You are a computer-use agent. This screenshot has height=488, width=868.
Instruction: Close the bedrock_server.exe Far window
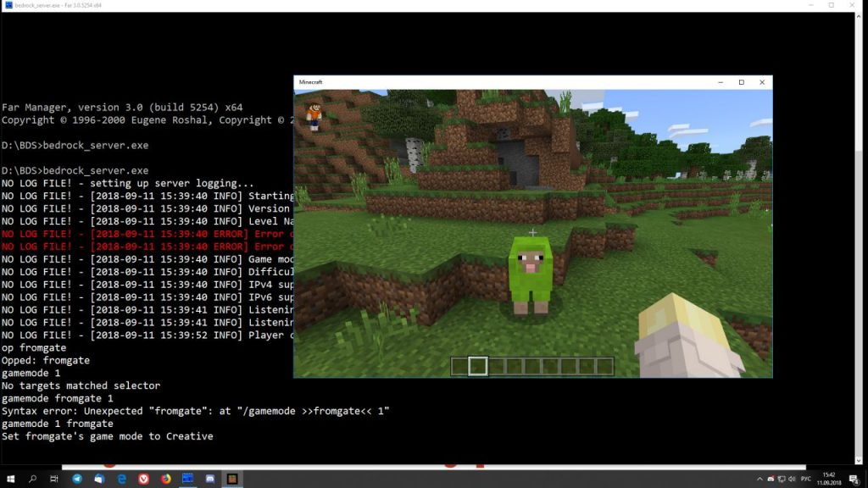[x=852, y=5]
